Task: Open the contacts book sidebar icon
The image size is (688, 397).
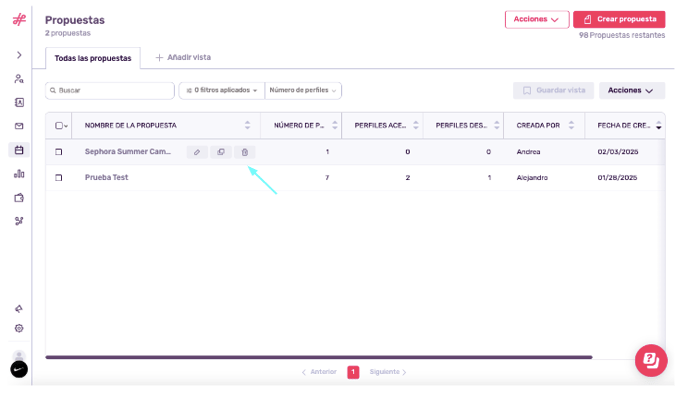Action: click(19, 102)
